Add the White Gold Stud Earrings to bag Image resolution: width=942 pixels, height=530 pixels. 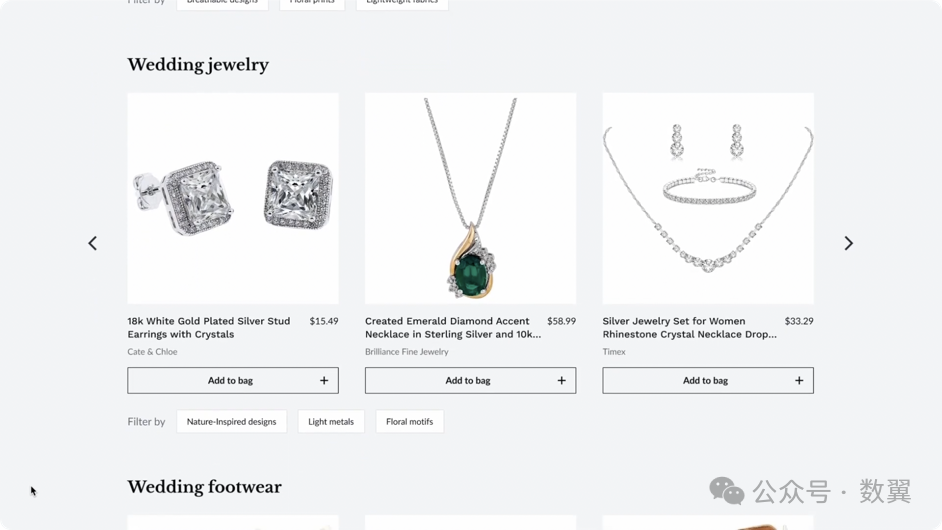coord(232,380)
